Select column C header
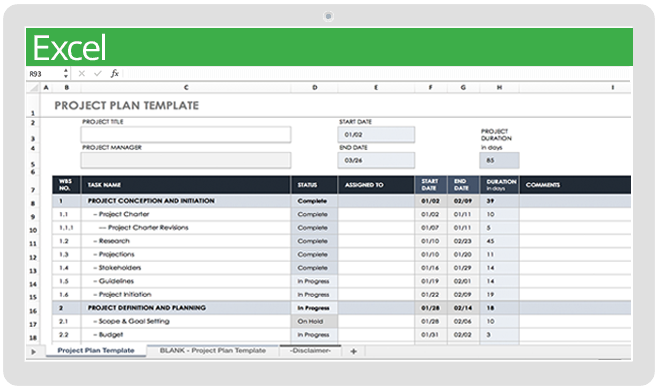Screen dimensions: 660x390 pyautogui.click(x=186, y=88)
